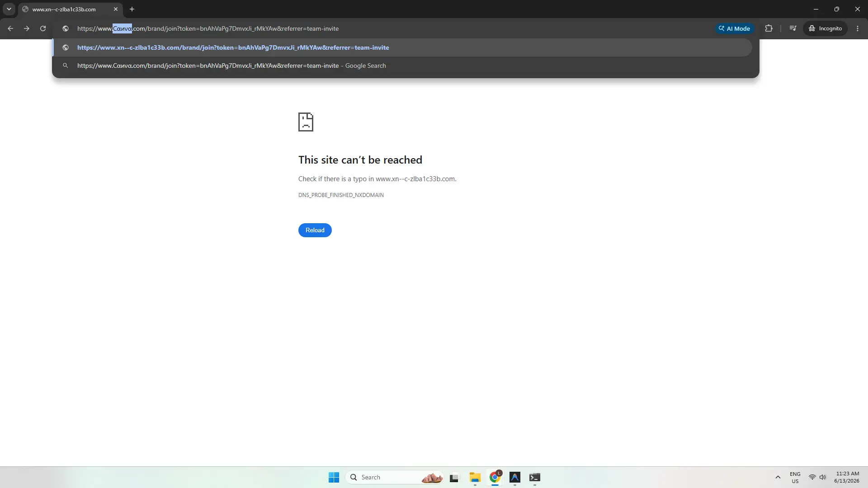Image resolution: width=868 pixels, height=488 pixels.
Task: Click inside the address bar URL text
Action: (x=208, y=28)
